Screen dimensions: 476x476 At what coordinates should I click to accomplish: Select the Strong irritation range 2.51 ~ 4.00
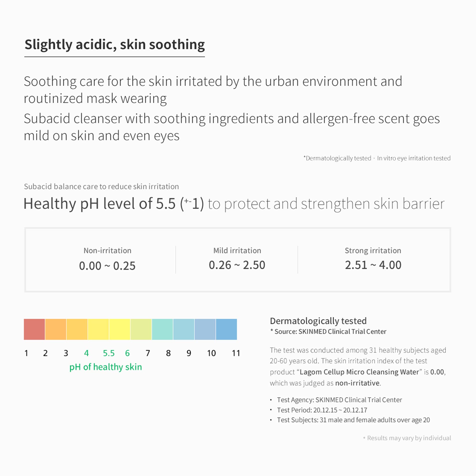tap(373, 265)
